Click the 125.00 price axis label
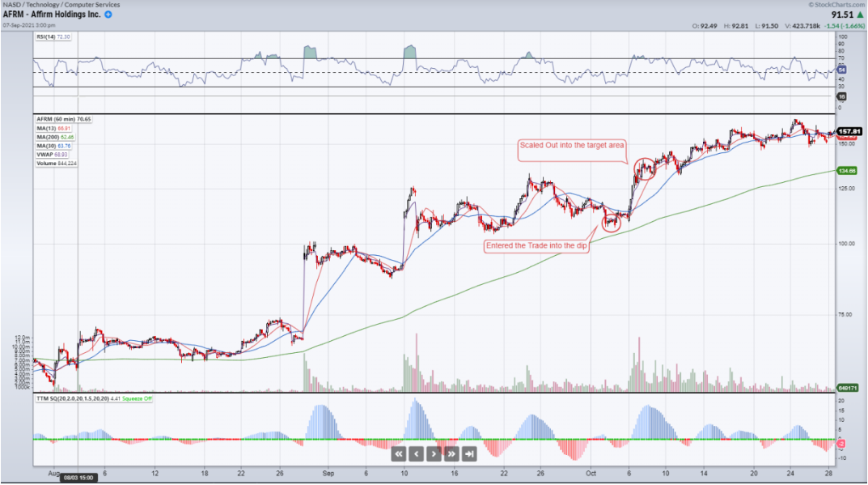The height and width of the screenshot is (485, 868). point(846,189)
